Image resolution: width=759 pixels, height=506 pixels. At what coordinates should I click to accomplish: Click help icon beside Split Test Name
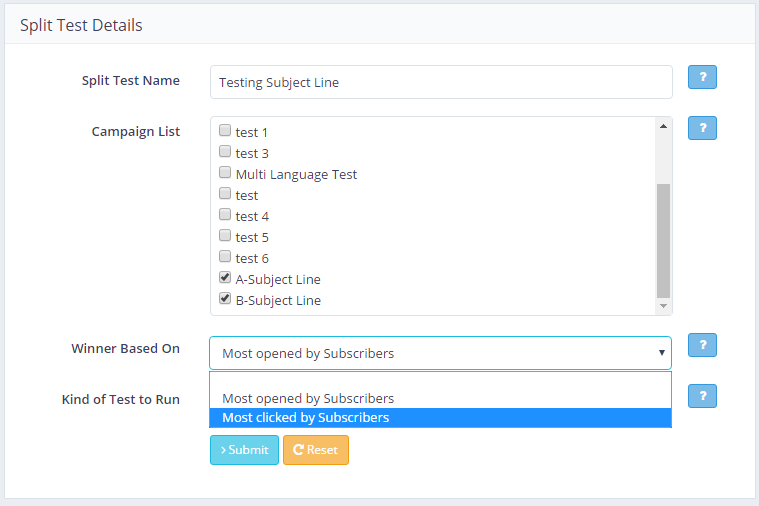click(702, 78)
